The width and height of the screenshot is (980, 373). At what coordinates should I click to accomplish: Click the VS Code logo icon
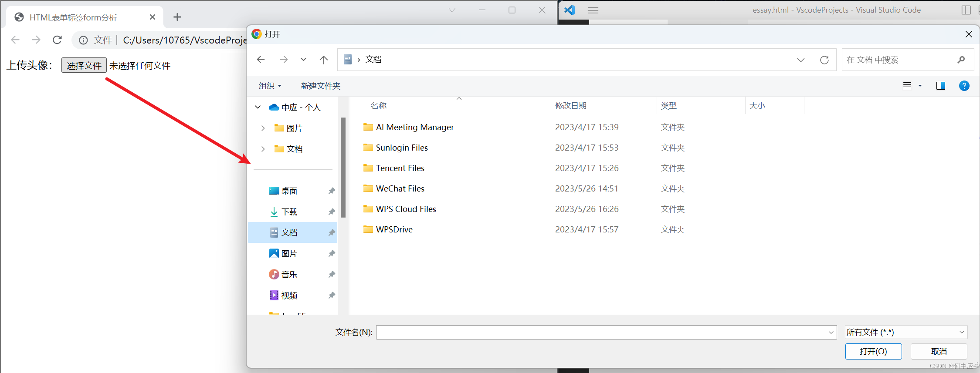click(x=569, y=10)
